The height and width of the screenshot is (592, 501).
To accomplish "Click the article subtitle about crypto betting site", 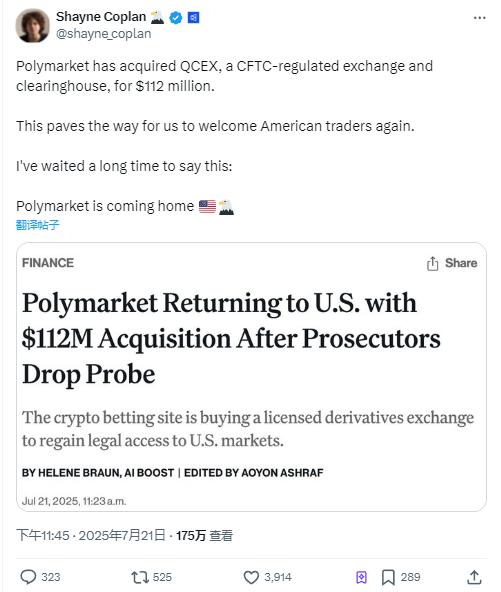I will (x=248, y=429).
